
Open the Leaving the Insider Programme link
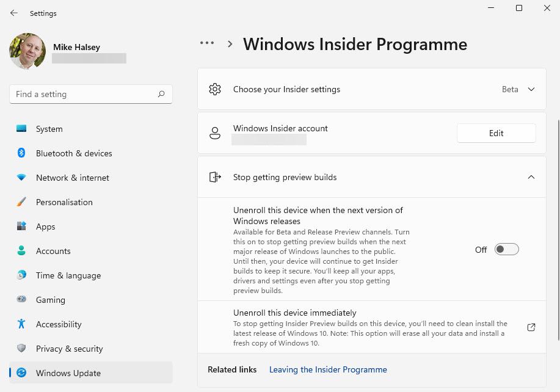tap(327, 369)
